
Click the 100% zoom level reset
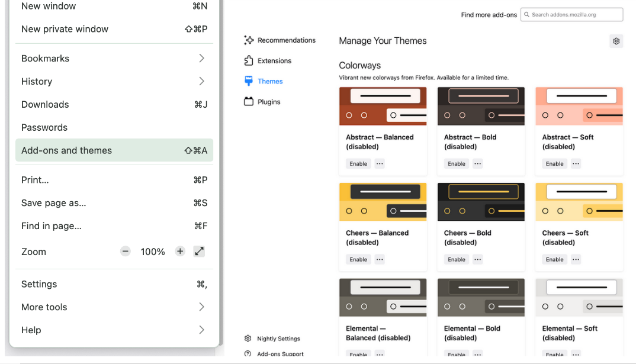pos(153,252)
